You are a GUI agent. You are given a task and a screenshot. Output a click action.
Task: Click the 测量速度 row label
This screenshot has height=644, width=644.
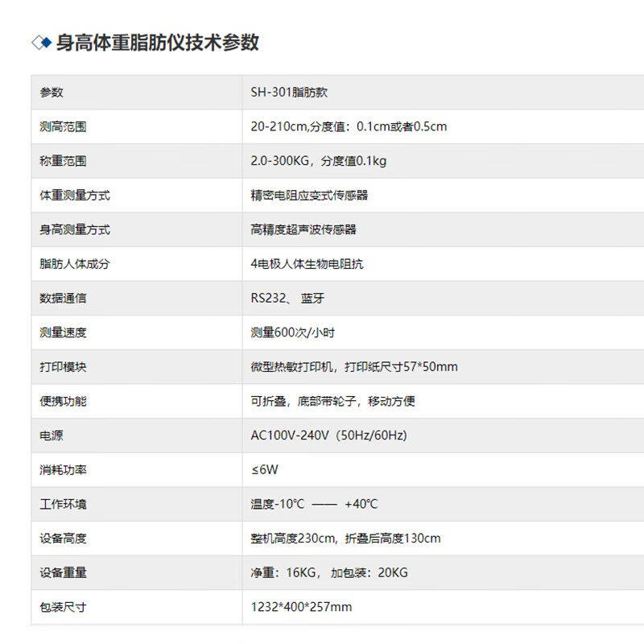click(x=63, y=332)
